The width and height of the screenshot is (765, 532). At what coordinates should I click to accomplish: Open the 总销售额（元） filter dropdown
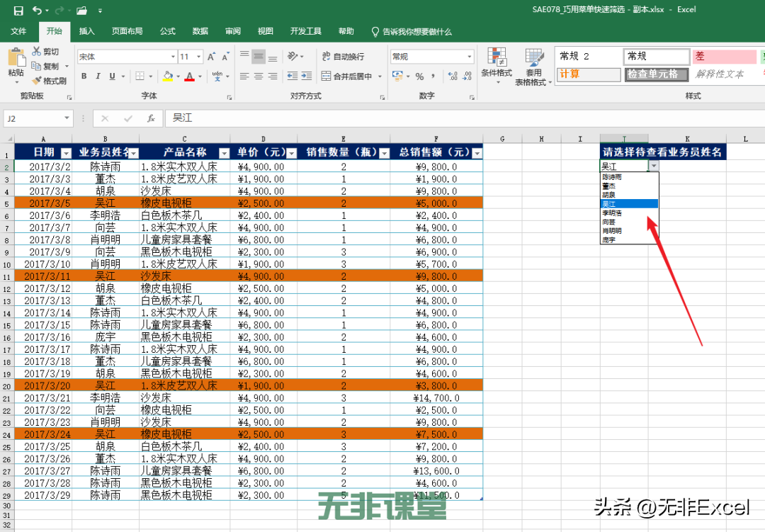477,153
